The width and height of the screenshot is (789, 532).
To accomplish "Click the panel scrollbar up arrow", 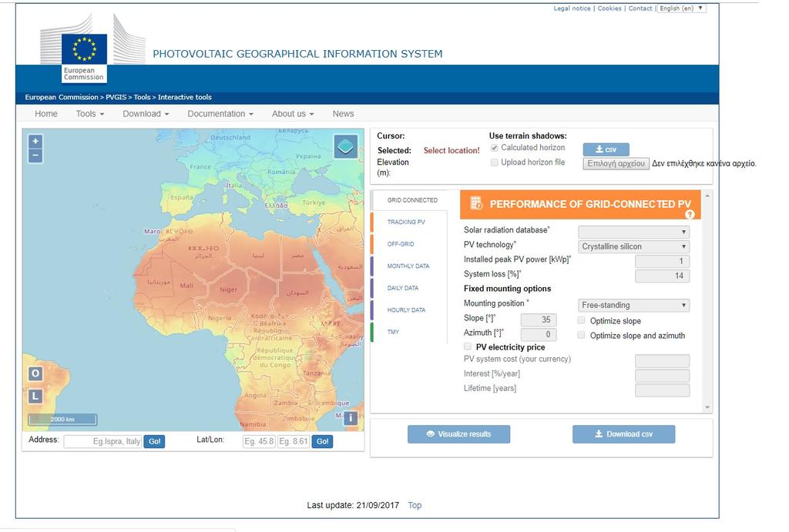I will [707, 195].
